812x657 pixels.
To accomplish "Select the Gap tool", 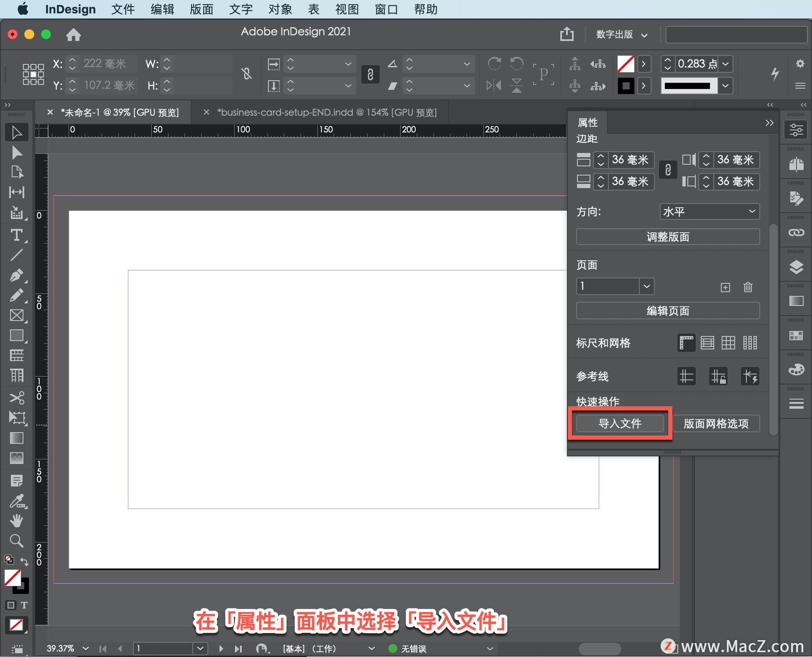I will point(16,192).
